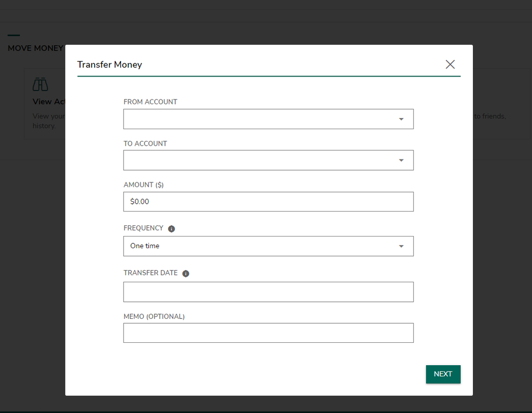Click the Transfer Date input box
The width and height of the screenshot is (532, 413).
[x=269, y=292]
